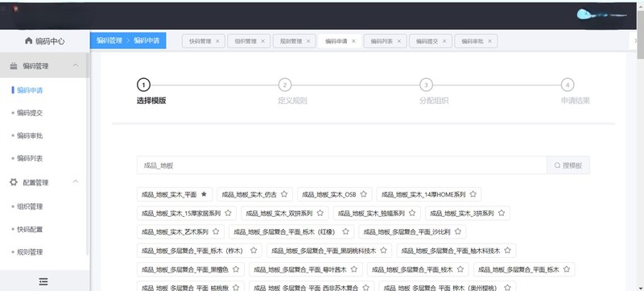Star the 多层复合_平面_桉木 template
Image resolution: width=644 pixels, height=291 pixels.
pos(460,269)
